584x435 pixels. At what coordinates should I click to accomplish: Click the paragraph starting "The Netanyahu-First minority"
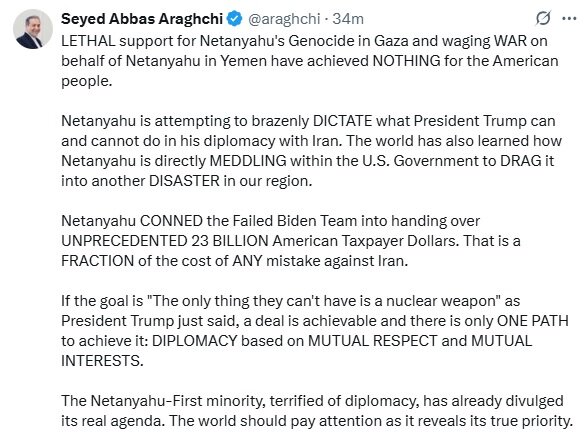(317, 411)
